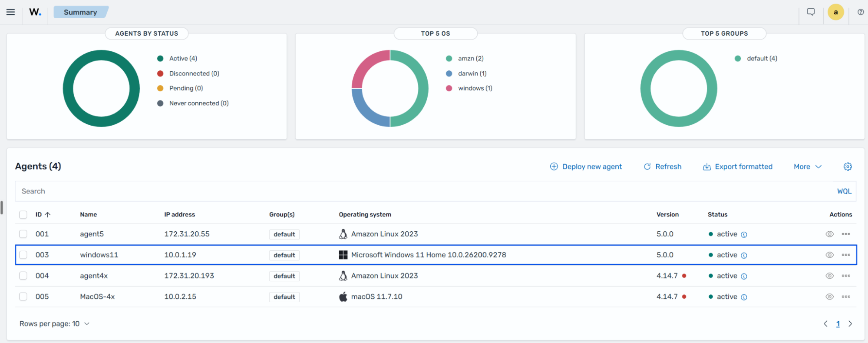Check the box for agent 003

coord(23,255)
